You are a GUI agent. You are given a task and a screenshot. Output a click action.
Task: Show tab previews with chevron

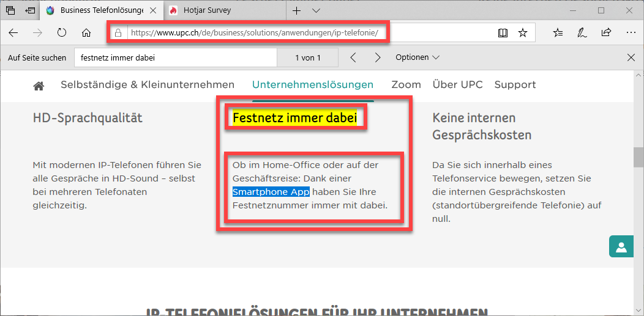click(316, 10)
